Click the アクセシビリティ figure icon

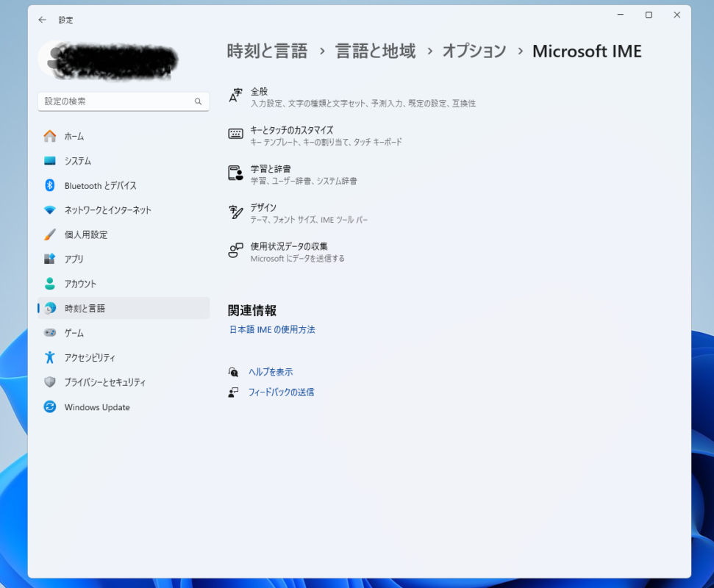(49, 357)
